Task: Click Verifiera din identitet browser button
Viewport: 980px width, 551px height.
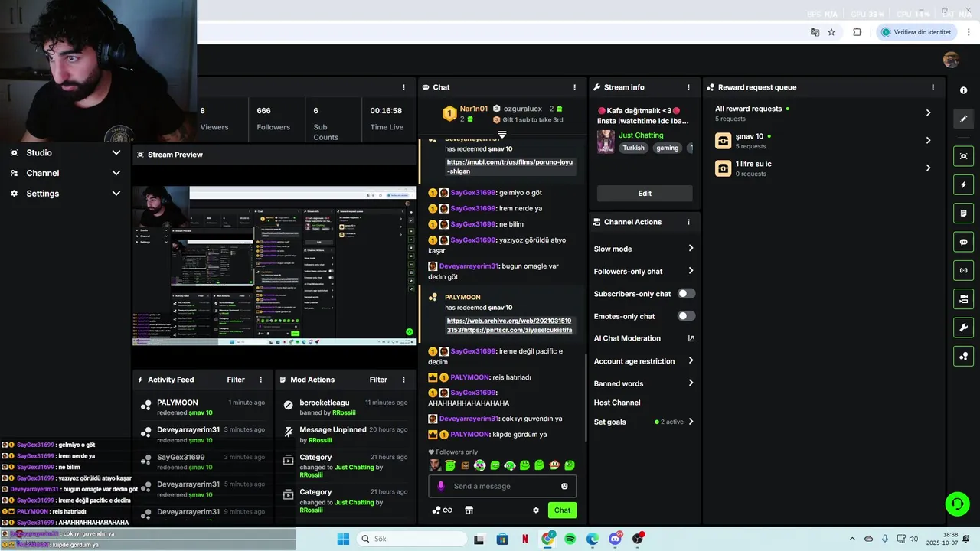Action: pos(916,32)
